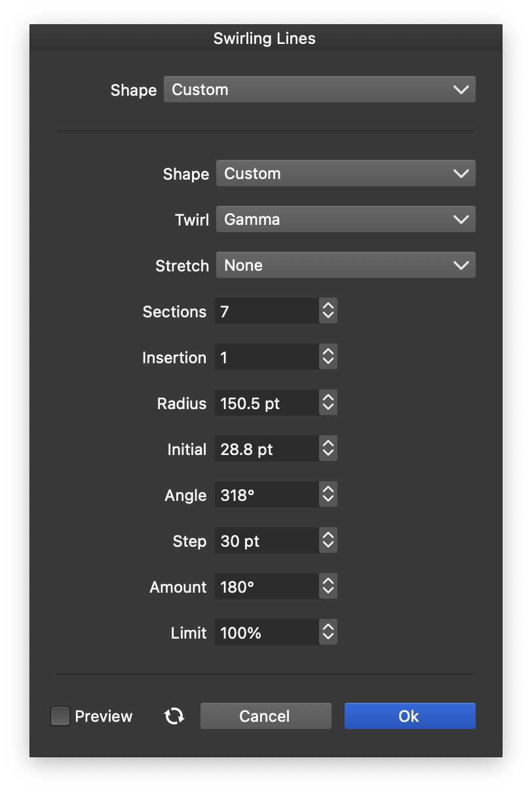Click the Limit stepper control
This screenshot has width=532, height=792.
pos(328,633)
